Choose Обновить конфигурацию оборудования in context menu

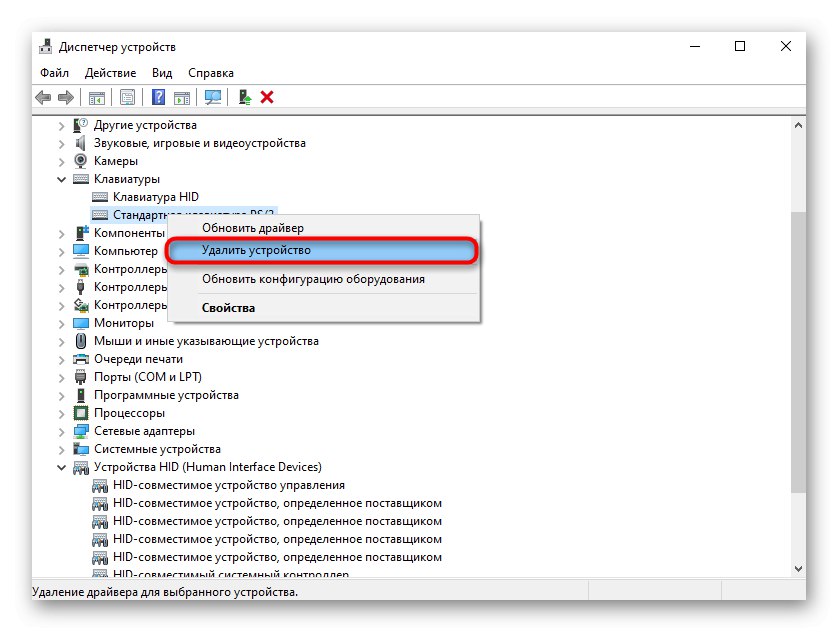point(324,279)
